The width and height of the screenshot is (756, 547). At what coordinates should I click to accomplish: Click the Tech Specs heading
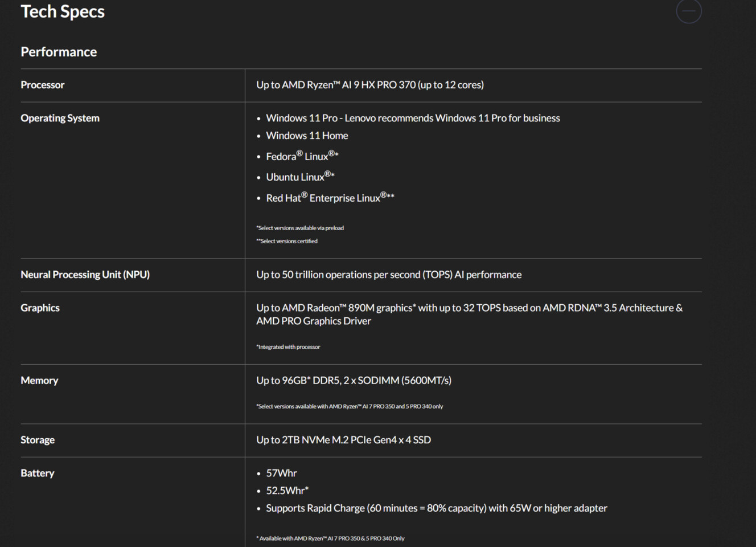63,11
